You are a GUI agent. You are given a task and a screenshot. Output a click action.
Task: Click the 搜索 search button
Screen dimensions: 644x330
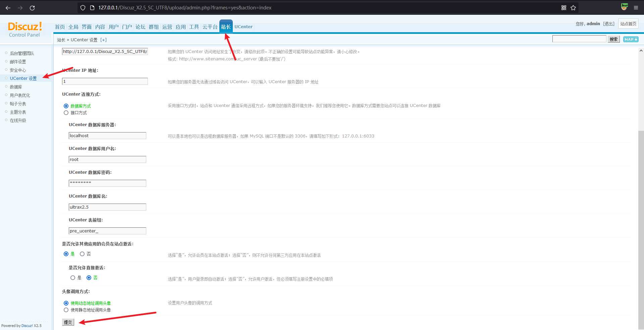(614, 39)
